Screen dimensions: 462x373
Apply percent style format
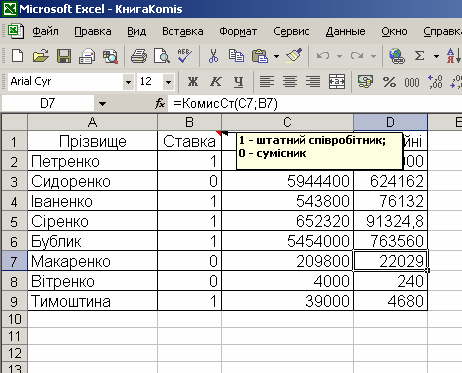point(389,81)
